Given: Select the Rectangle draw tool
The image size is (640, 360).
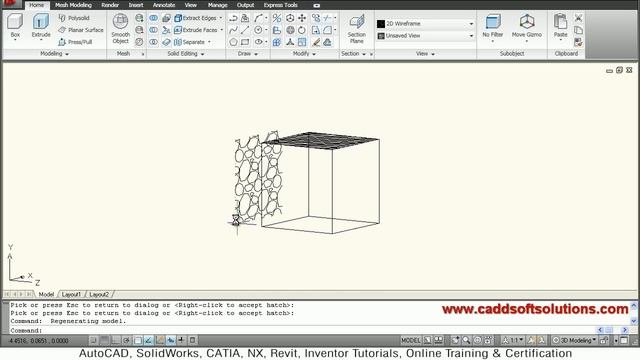Looking at the screenshot, I should (245, 42).
